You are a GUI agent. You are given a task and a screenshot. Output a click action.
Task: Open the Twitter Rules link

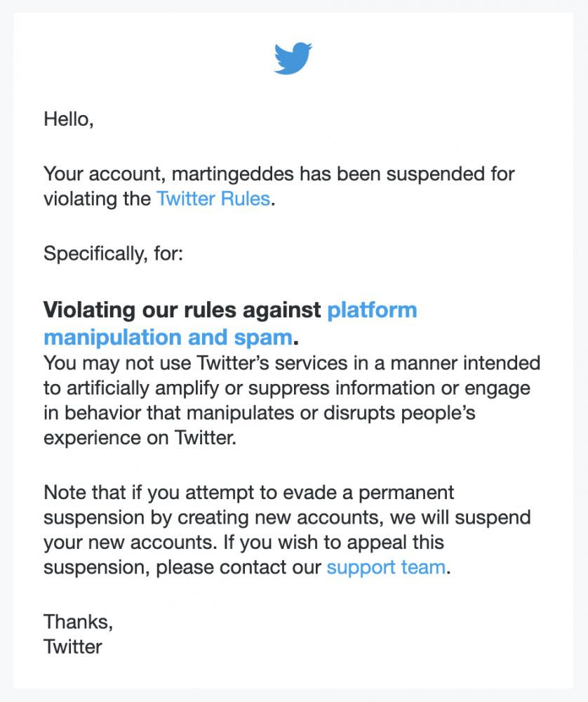213,199
